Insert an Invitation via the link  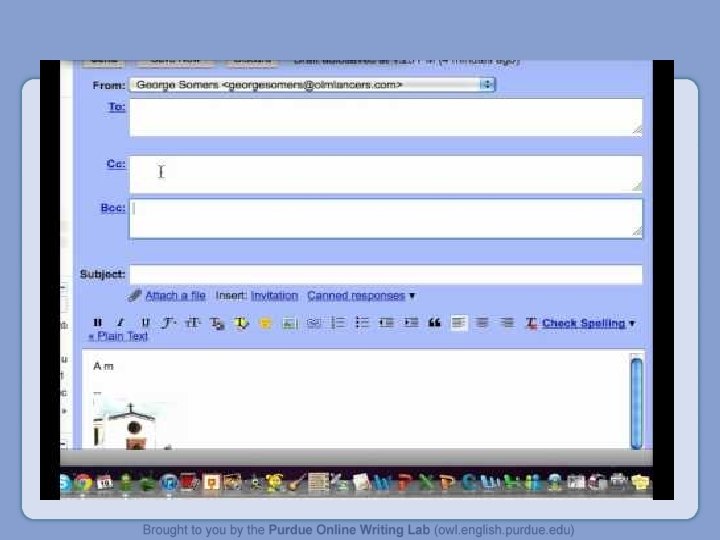tap(274, 296)
